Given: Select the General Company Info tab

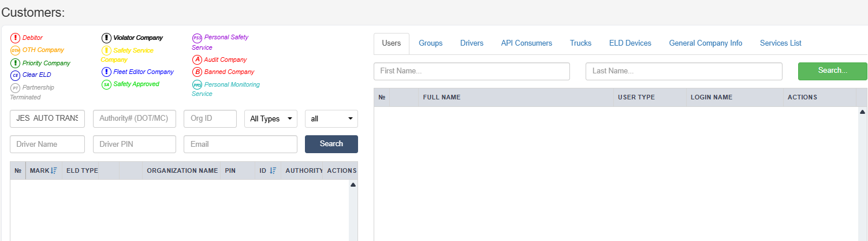Looking at the screenshot, I should coord(705,43).
